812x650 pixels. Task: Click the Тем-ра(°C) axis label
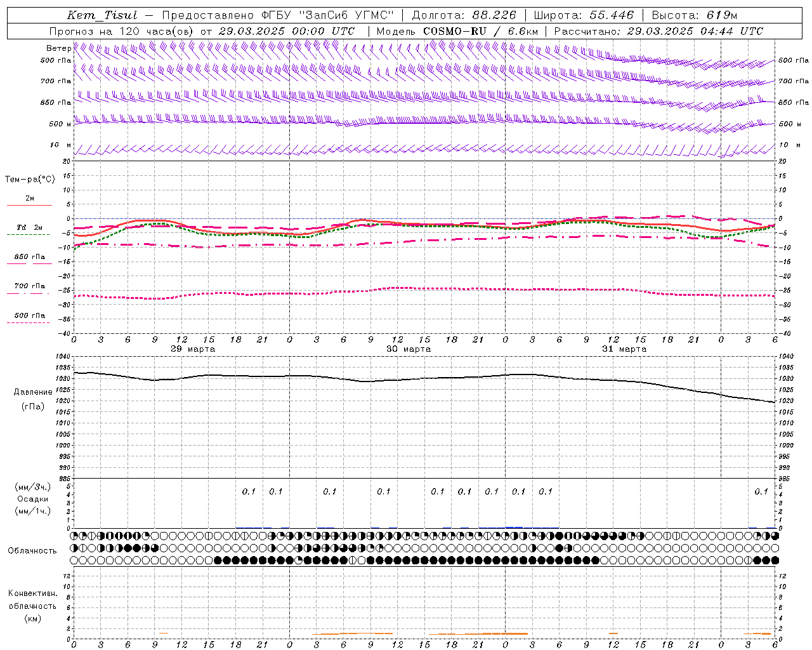coord(30,180)
